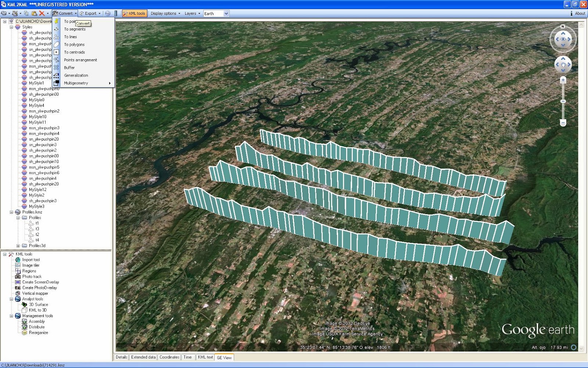Expand the Profiles3d folder
The height and width of the screenshot is (368, 588).
(x=18, y=246)
